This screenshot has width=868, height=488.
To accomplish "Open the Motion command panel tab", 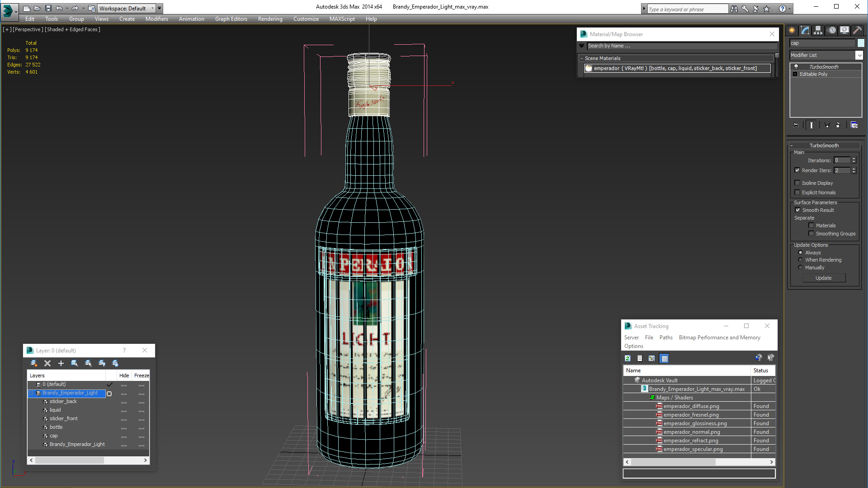I will pos(832,30).
